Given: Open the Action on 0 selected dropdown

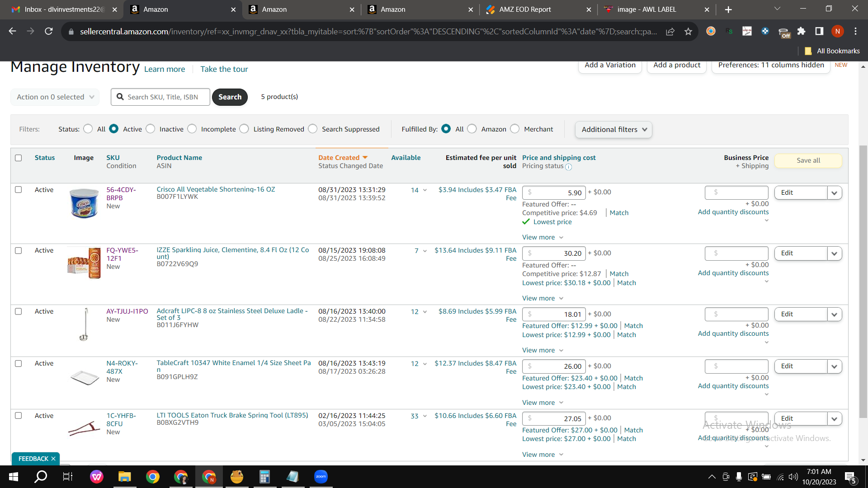Looking at the screenshot, I should click(x=55, y=97).
